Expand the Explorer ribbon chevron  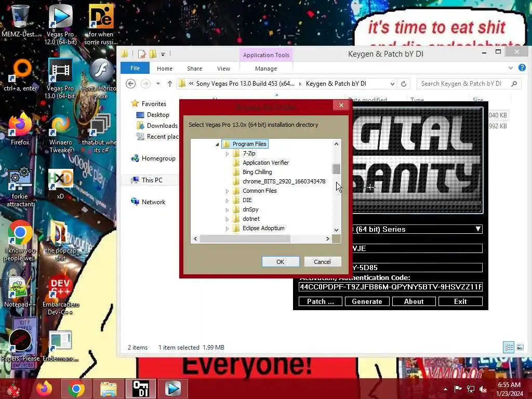(511, 68)
